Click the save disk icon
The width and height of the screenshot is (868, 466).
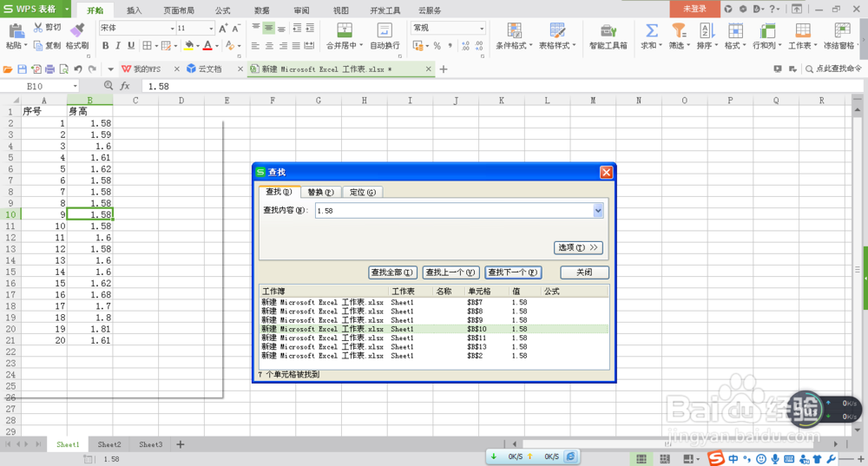pyautogui.click(x=23, y=69)
